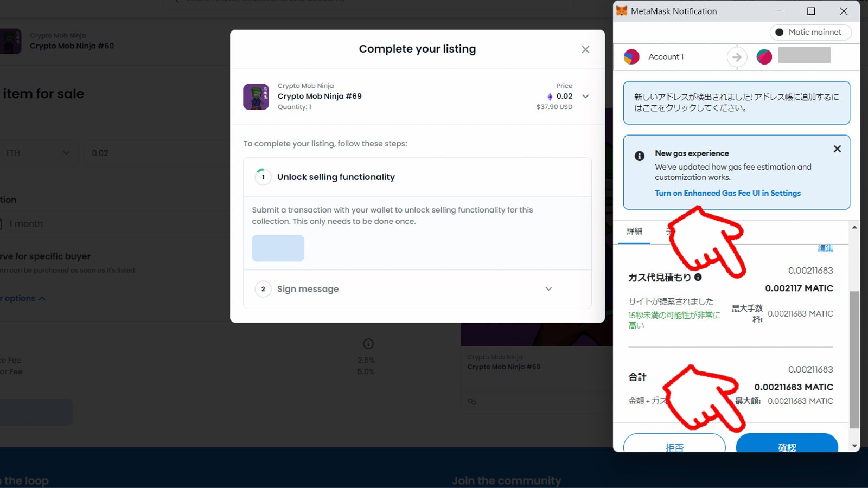Close the Complete your listing dialog
This screenshot has height=488, width=868.
tap(585, 49)
